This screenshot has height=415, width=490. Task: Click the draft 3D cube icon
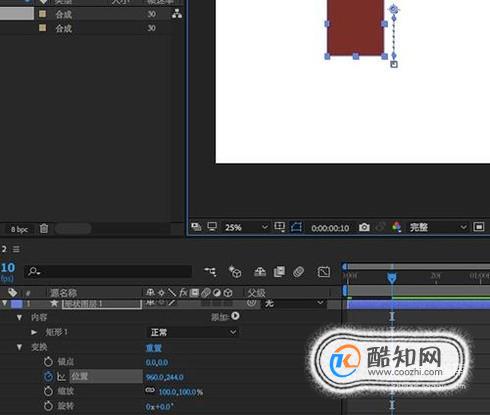[235, 272]
